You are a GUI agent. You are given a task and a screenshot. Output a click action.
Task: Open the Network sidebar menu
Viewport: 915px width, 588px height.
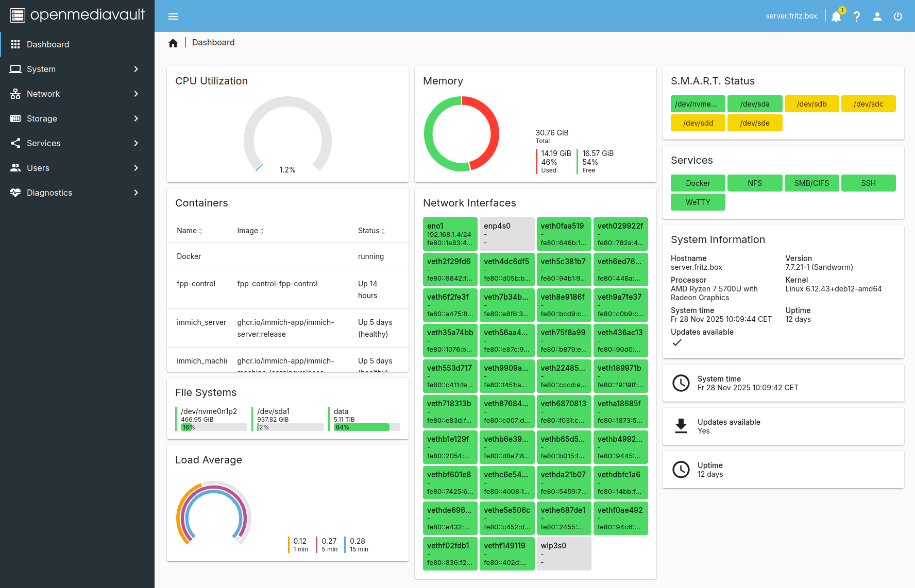pos(77,94)
